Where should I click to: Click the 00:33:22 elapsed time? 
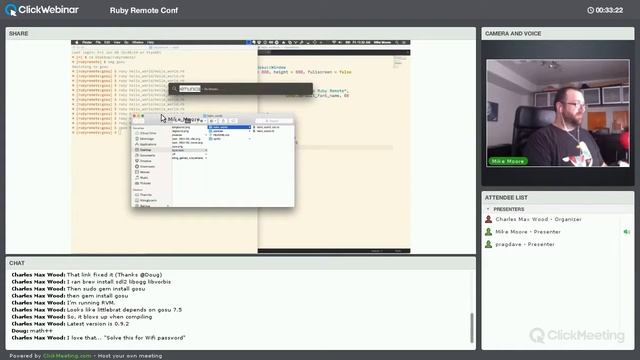coord(609,10)
